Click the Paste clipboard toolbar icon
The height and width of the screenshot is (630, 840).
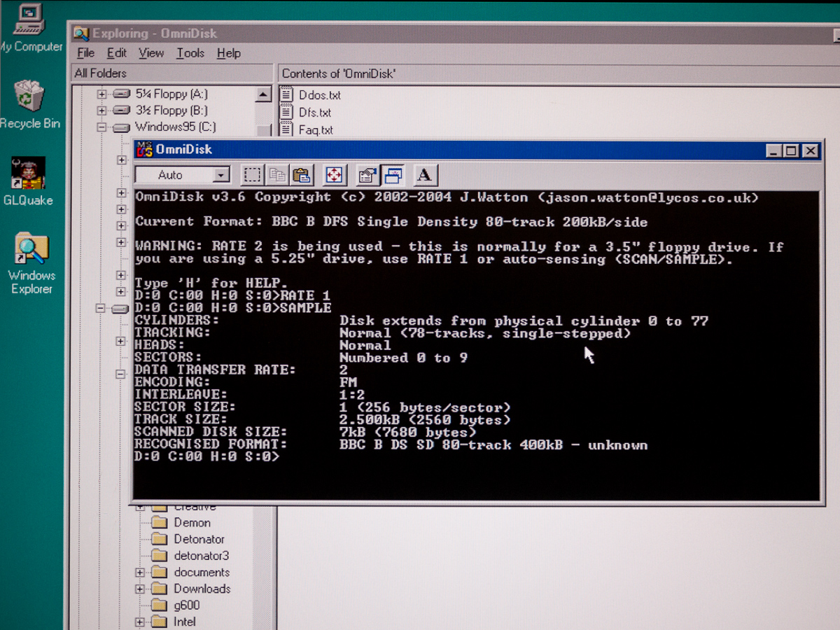(x=302, y=175)
